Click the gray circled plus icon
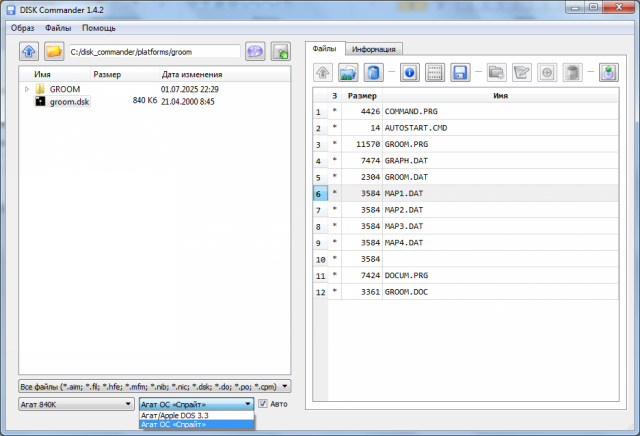 click(x=547, y=73)
